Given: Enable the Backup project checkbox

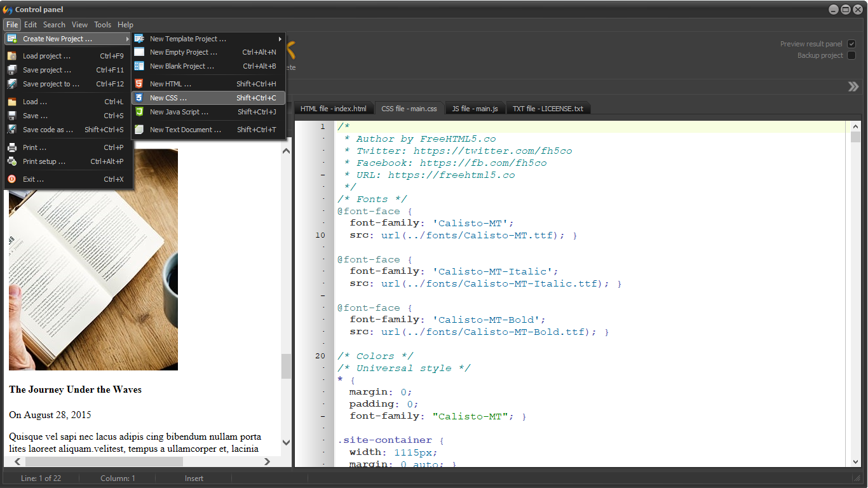Looking at the screenshot, I should (851, 55).
